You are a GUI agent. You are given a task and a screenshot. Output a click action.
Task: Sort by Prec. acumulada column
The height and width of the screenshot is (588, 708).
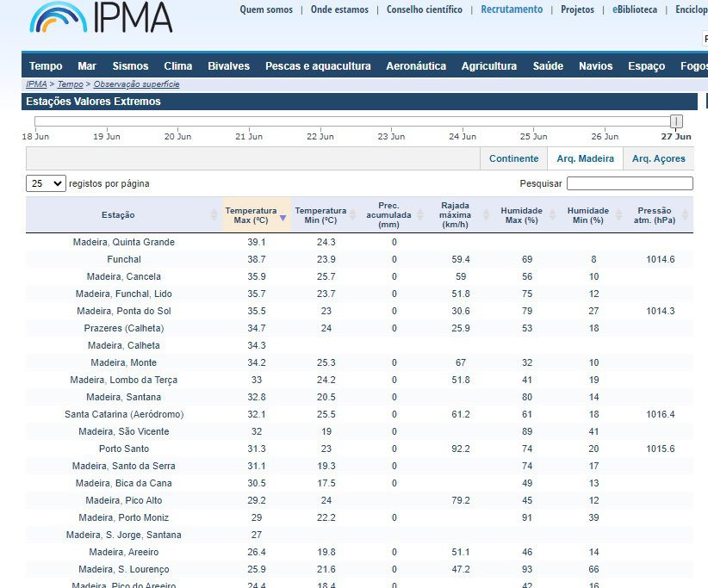pos(388,215)
